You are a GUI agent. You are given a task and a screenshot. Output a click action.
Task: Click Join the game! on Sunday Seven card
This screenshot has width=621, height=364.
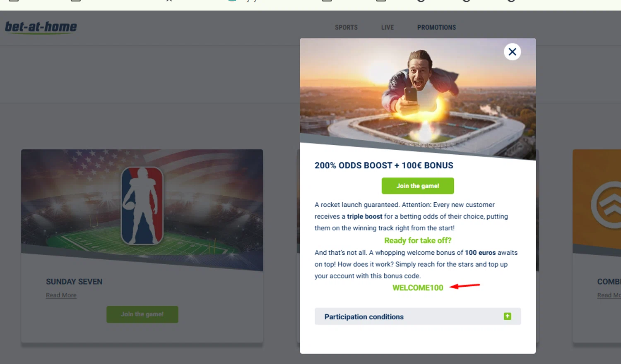[x=142, y=314]
